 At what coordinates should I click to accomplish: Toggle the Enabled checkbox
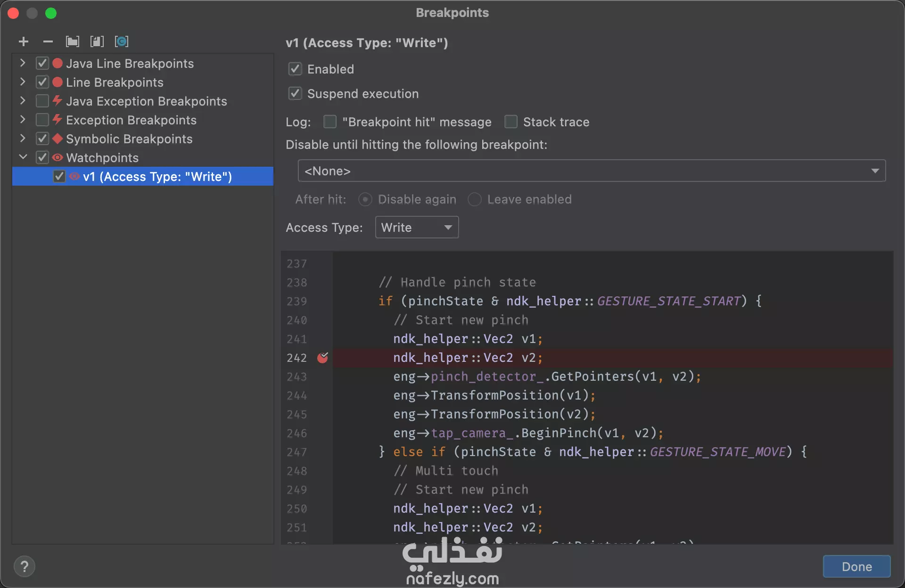[x=295, y=69]
